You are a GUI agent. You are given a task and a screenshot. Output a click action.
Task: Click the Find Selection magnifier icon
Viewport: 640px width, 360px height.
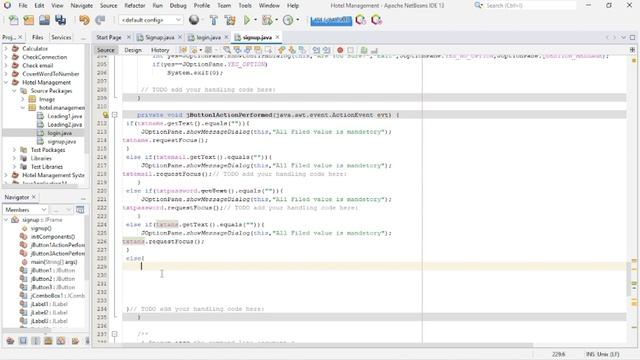[x=228, y=50]
